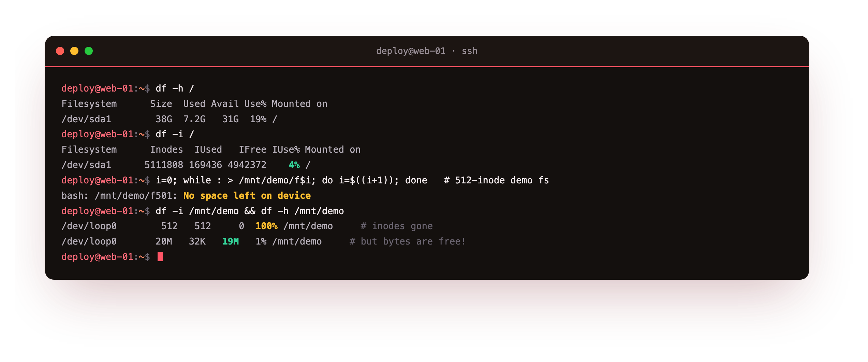Click the yellow minimize window button
This screenshot has height=362, width=868.
(74, 51)
